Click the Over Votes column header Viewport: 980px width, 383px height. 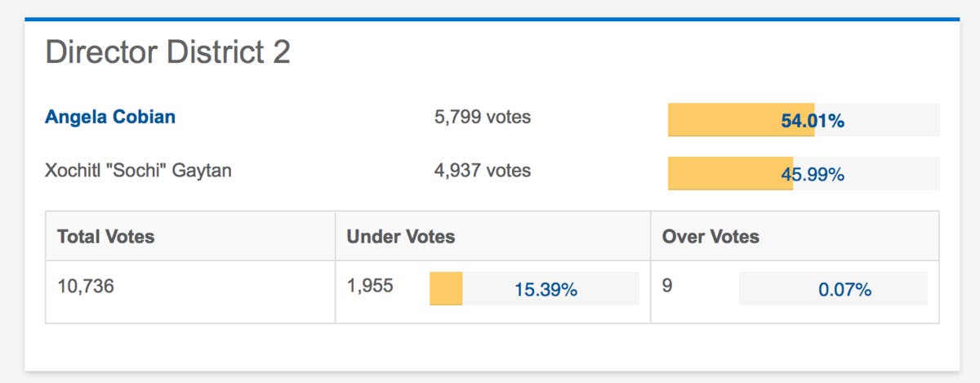pos(710,237)
